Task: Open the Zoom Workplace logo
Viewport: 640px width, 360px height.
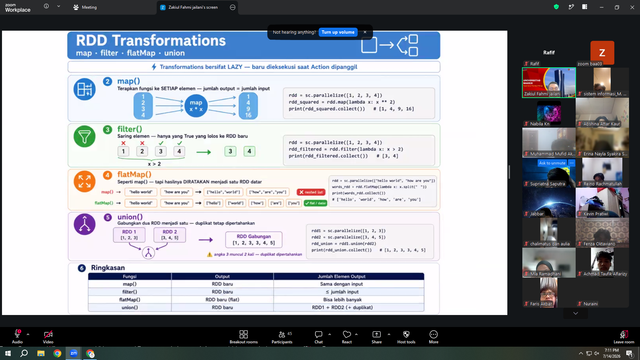Action: (17, 8)
